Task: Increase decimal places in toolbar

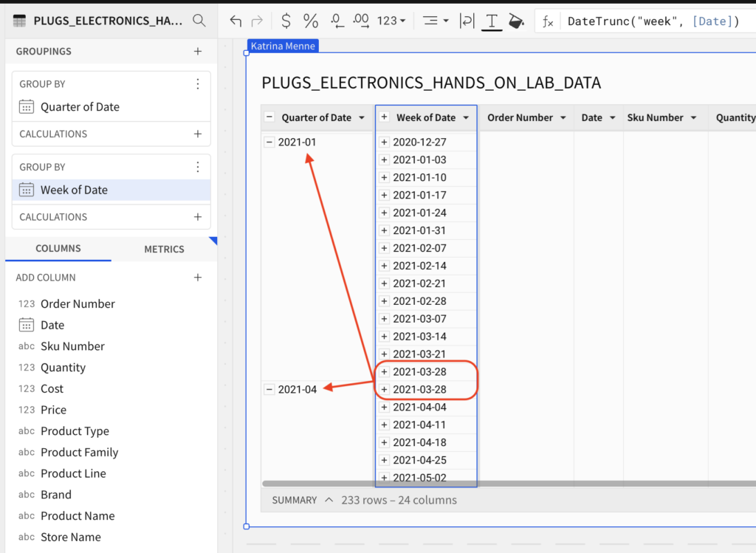Action: 361,21
